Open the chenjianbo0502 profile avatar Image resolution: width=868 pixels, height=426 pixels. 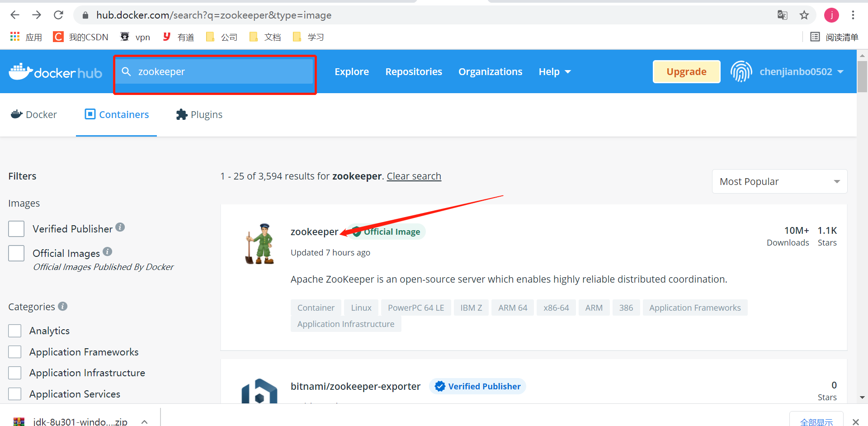[741, 71]
